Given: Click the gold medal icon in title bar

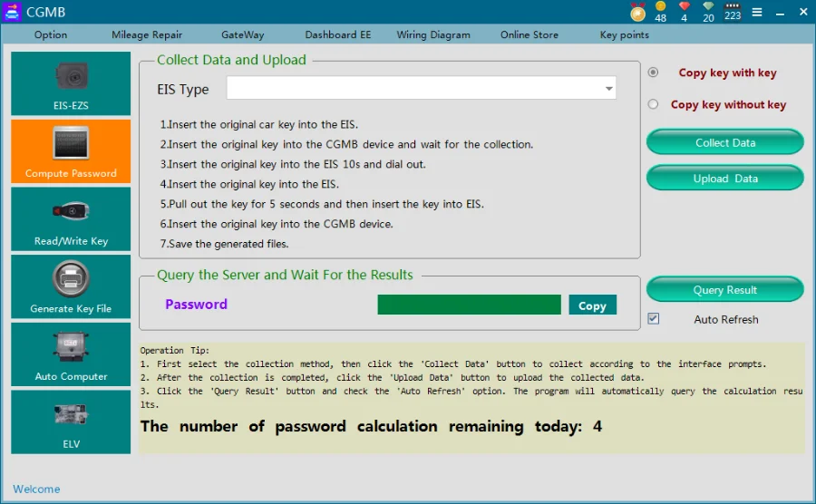Looking at the screenshot, I should (x=638, y=12).
